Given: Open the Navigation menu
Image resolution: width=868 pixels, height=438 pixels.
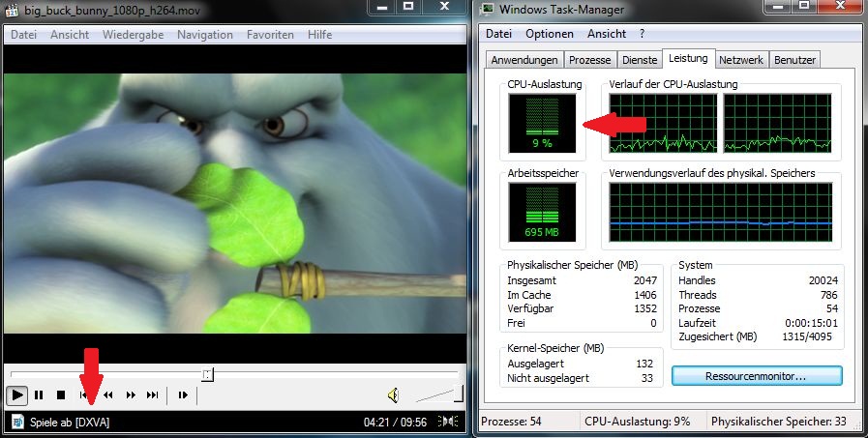Looking at the screenshot, I should point(205,34).
